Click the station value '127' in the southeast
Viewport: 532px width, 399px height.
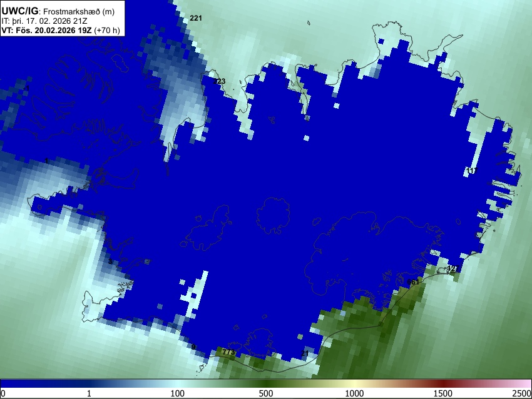[x=453, y=268]
